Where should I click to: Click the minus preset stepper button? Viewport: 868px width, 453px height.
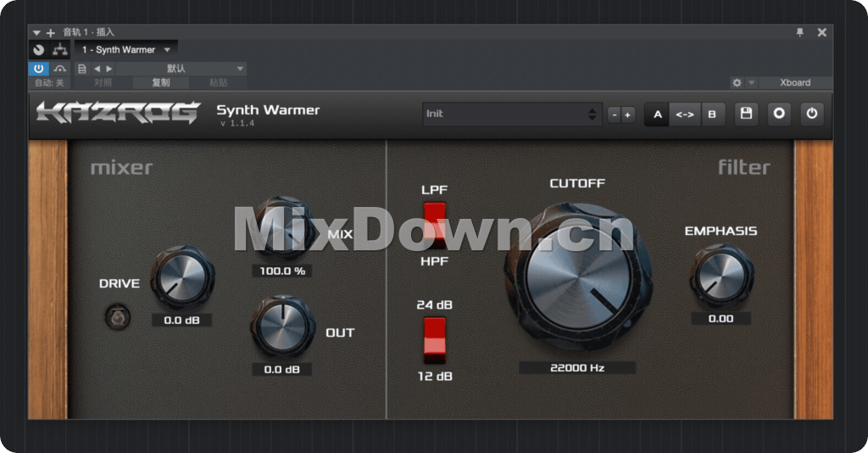tap(614, 115)
